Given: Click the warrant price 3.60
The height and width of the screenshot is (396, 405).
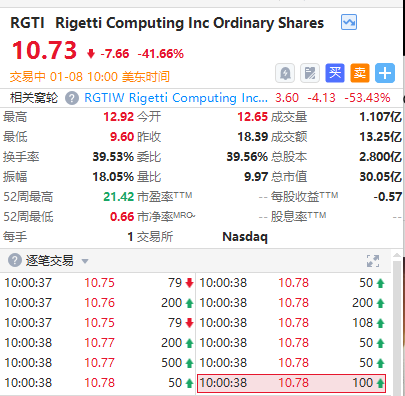Looking at the screenshot, I should point(287,98).
